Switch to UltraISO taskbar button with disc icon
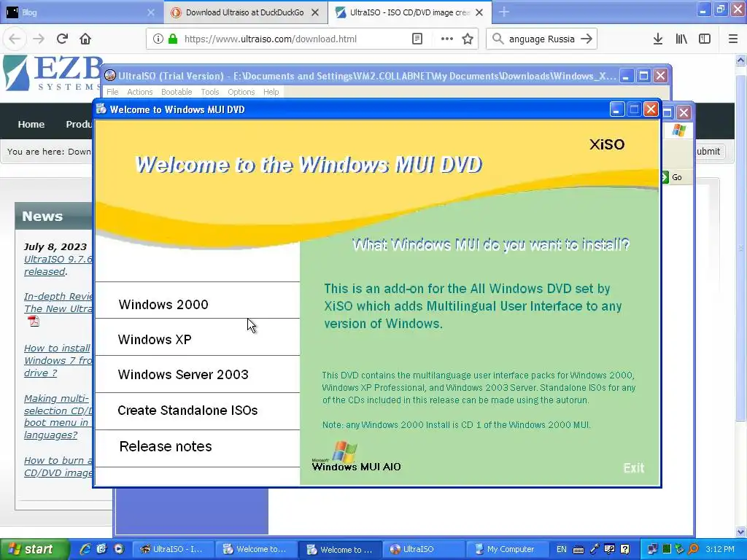 point(422,549)
